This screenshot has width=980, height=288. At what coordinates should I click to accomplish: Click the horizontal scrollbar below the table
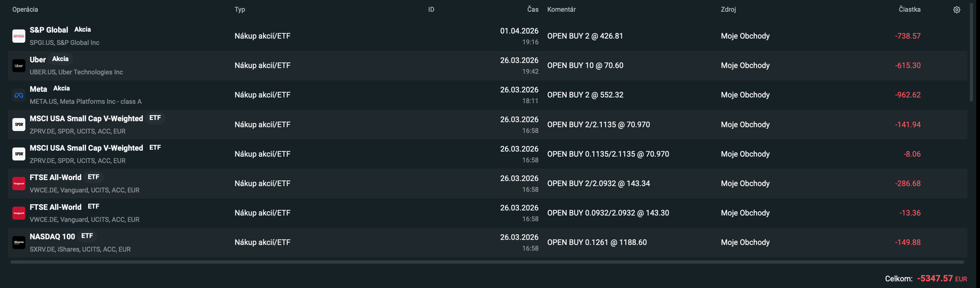487,262
